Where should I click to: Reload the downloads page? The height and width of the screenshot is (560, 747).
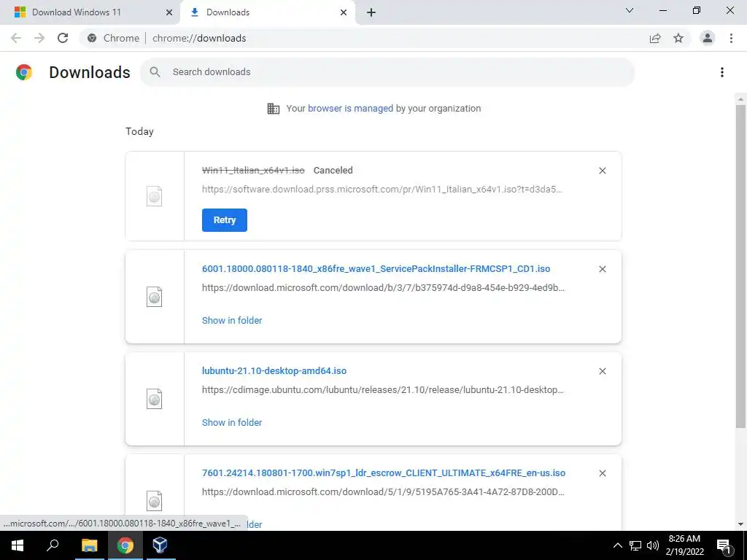[63, 38]
